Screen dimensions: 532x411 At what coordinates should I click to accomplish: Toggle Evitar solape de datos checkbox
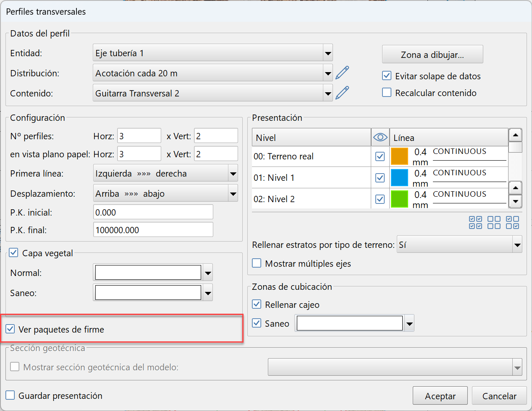point(387,76)
